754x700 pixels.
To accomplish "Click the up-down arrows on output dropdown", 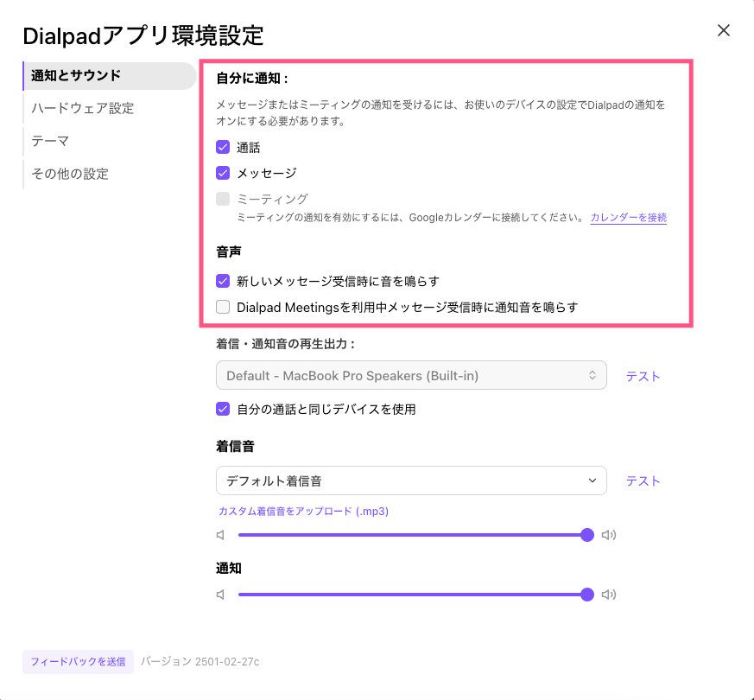I will (x=592, y=375).
